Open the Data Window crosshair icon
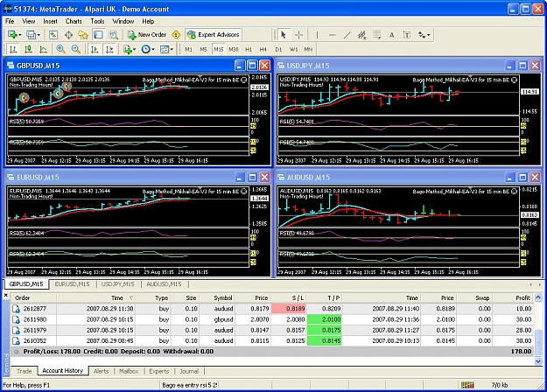 coord(68,34)
